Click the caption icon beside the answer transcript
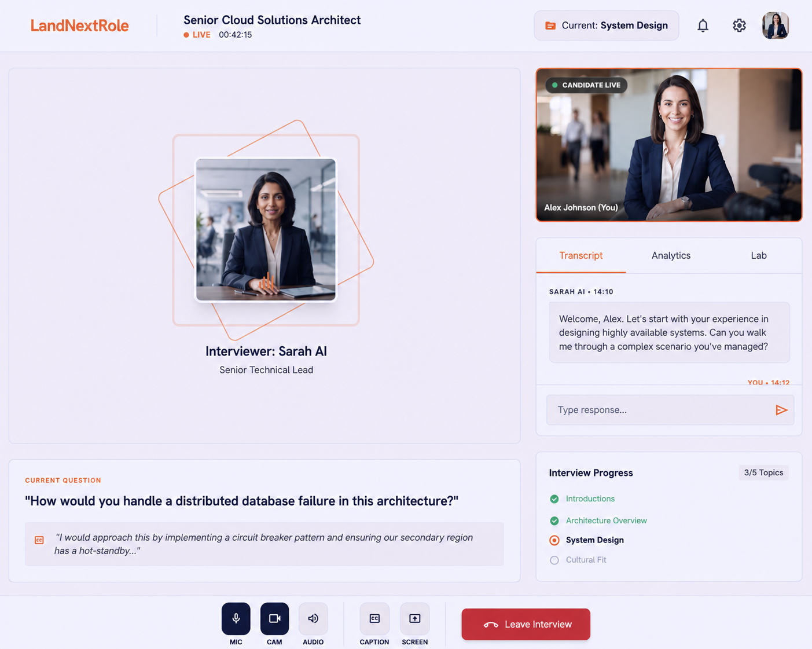This screenshot has height=649, width=812. [x=39, y=540]
